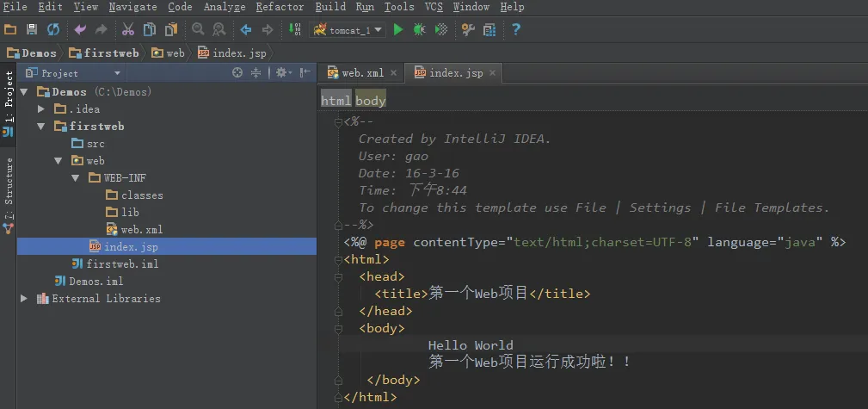Expand the External Libraries node
868x409 pixels.
(x=24, y=299)
